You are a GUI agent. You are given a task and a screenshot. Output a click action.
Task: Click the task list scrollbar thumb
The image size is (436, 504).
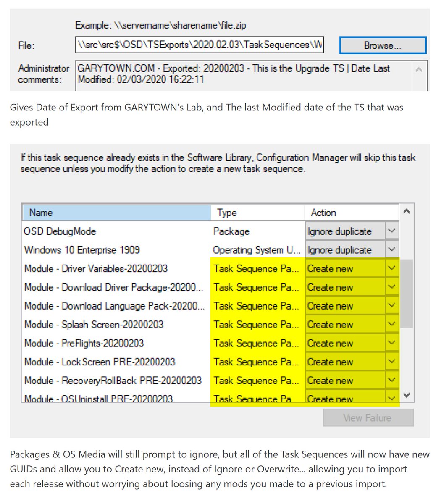(x=406, y=294)
